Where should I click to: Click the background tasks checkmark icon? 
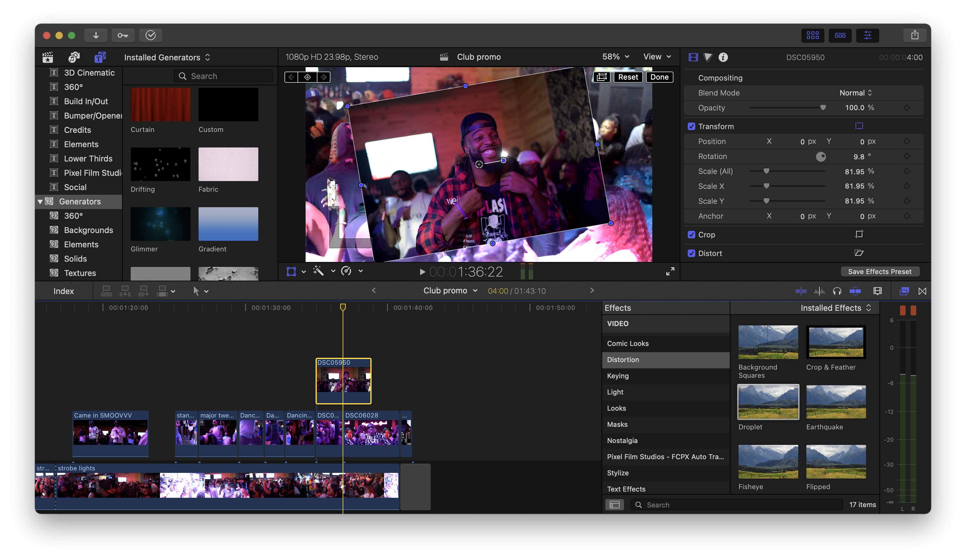pos(150,35)
